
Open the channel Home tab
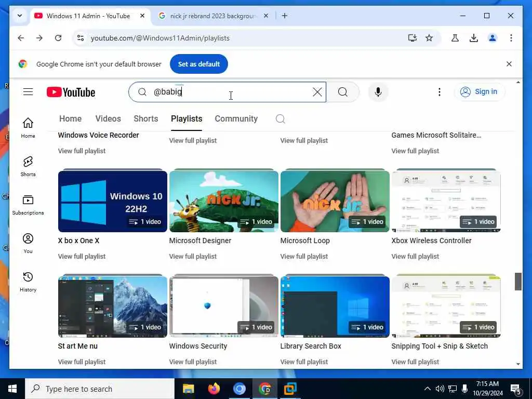[70, 119]
